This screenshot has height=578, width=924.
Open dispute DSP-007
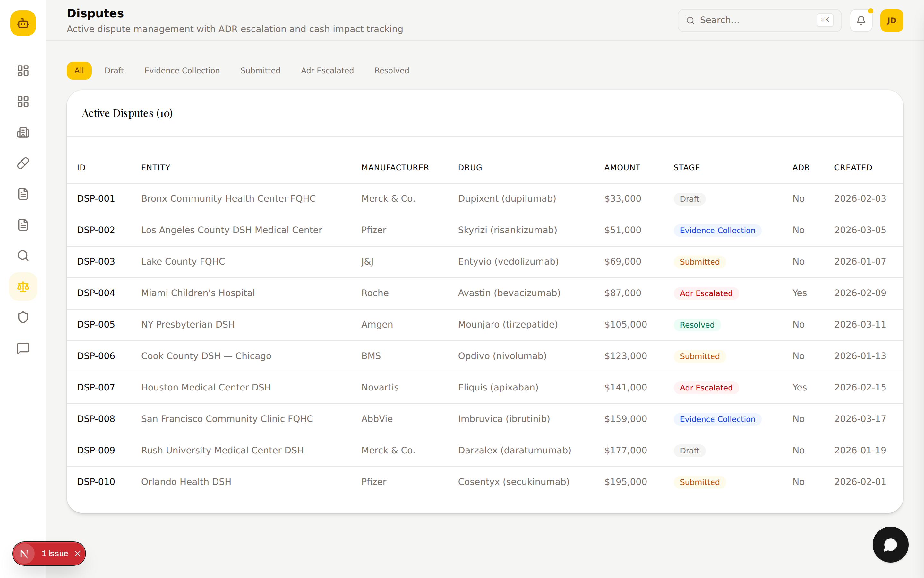(x=96, y=388)
